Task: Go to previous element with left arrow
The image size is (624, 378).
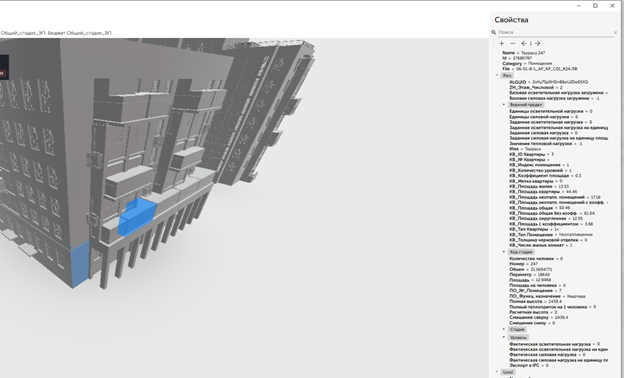Action: coord(524,43)
